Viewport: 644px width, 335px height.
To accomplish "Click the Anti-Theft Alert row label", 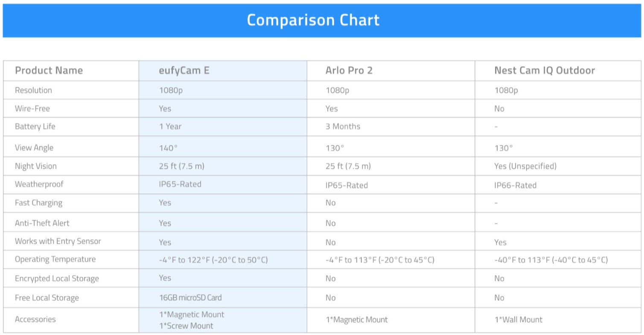I will pos(42,223).
